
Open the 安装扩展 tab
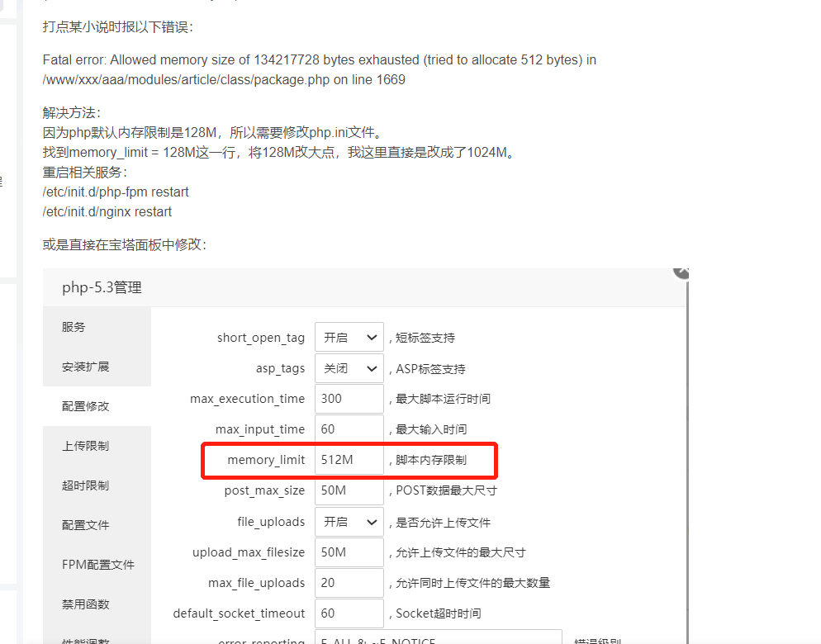85,367
